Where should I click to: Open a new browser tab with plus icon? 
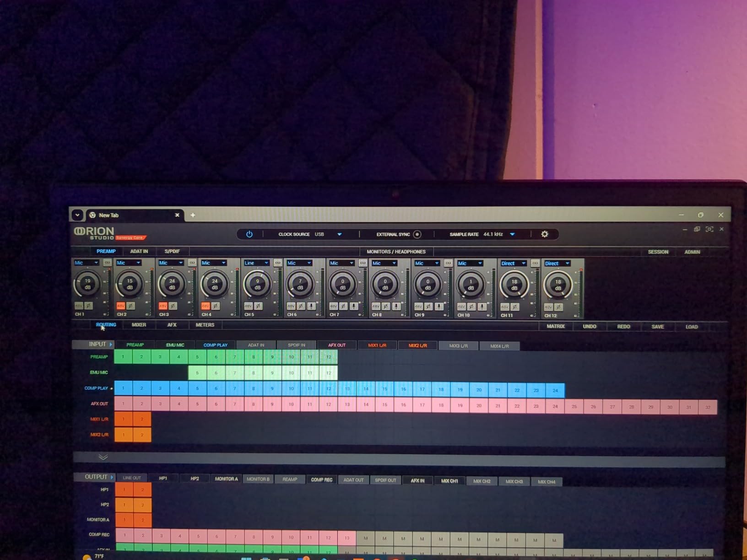[x=193, y=215]
